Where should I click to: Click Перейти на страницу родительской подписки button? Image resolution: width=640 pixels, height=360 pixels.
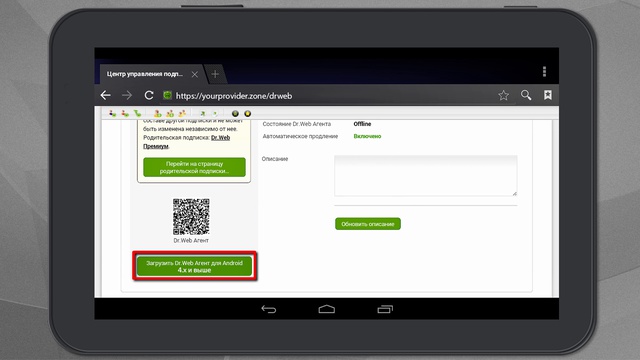pos(194,167)
